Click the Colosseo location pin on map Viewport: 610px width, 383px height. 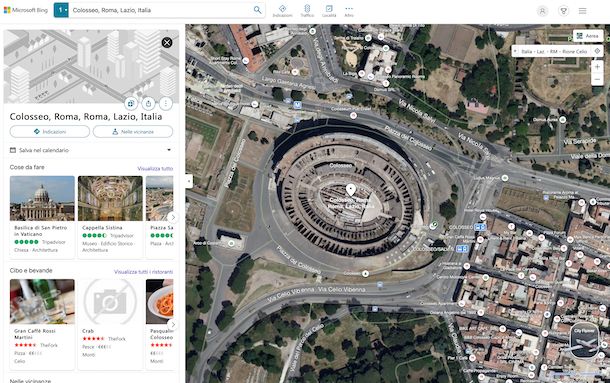tap(351, 190)
